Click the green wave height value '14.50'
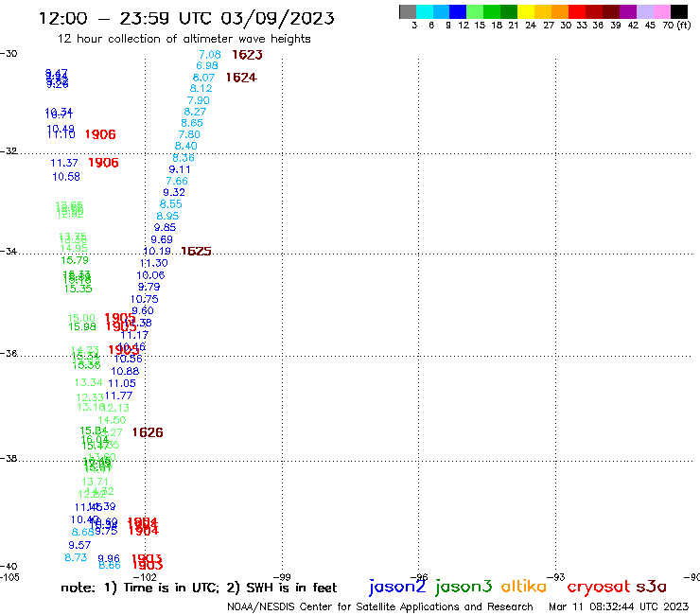Screen dimensions: 700x615 tap(112, 420)
